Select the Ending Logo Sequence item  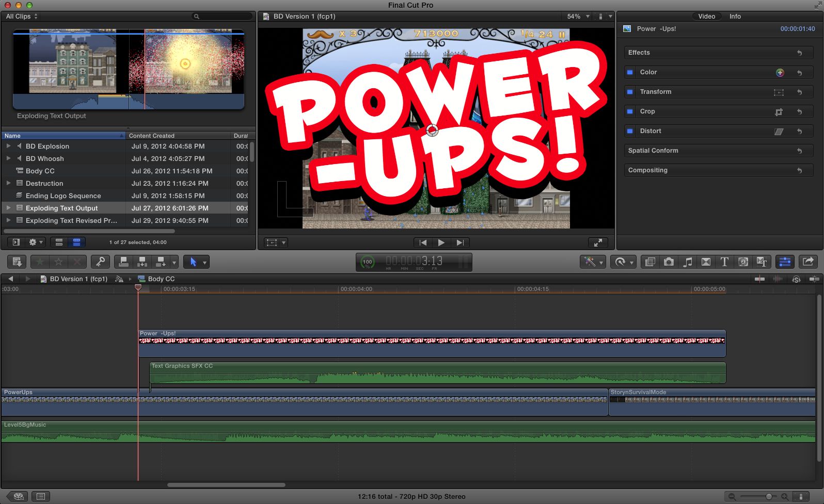(x=64, y=196)
